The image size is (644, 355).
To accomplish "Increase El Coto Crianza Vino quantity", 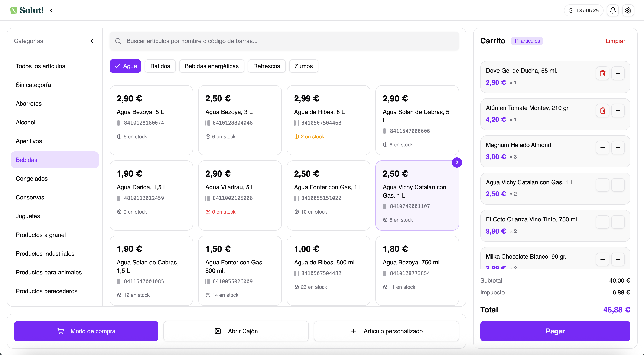I will tap(618, 222).
